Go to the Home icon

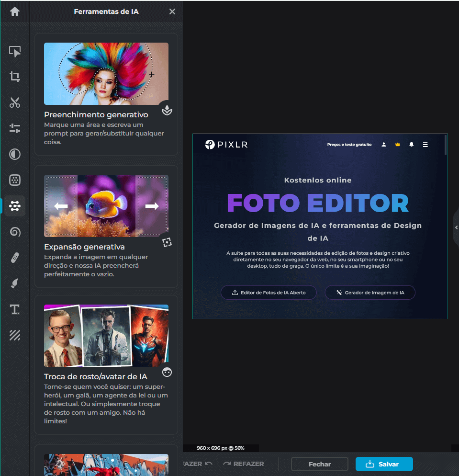[x=14, y=11]
